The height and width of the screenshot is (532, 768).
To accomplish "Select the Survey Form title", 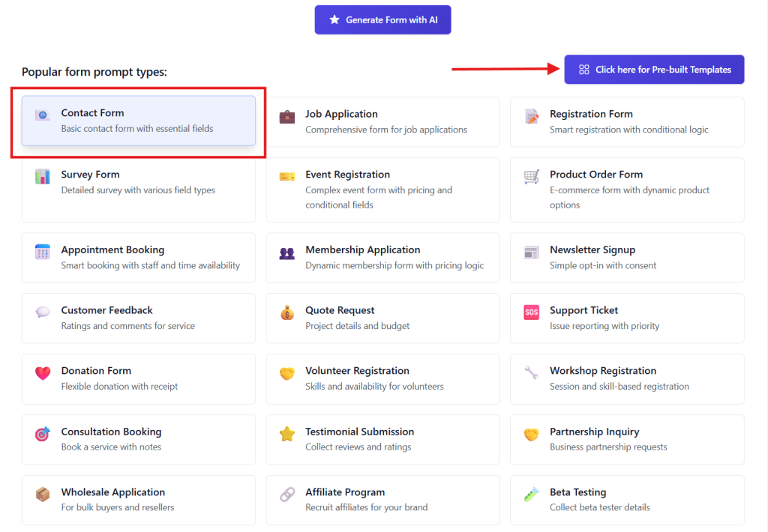I will pyautogui.click(x=90, y=175).
